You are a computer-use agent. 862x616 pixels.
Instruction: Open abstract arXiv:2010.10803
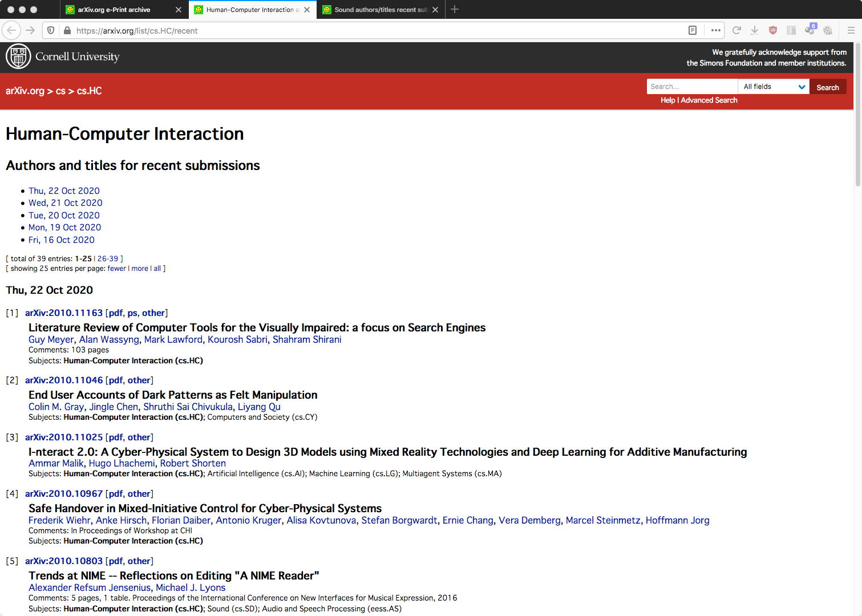[64, 561]
